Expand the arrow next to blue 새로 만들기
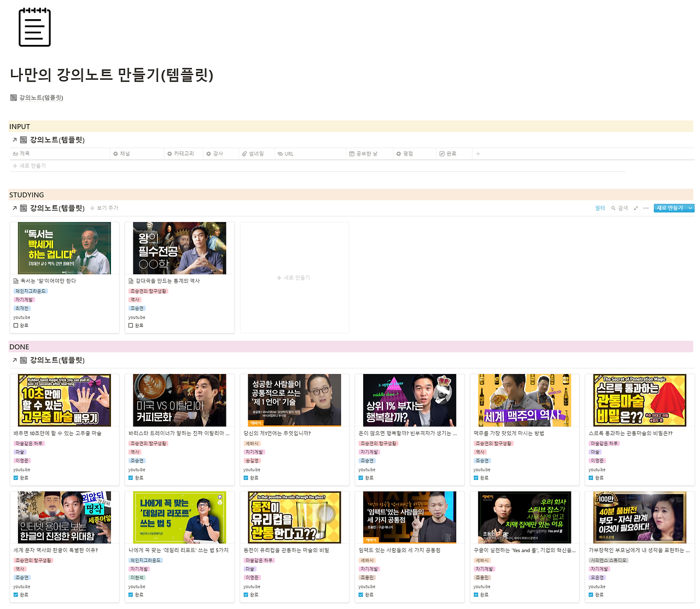The height and width of the screenshot is (609, 700). (691, 208)
